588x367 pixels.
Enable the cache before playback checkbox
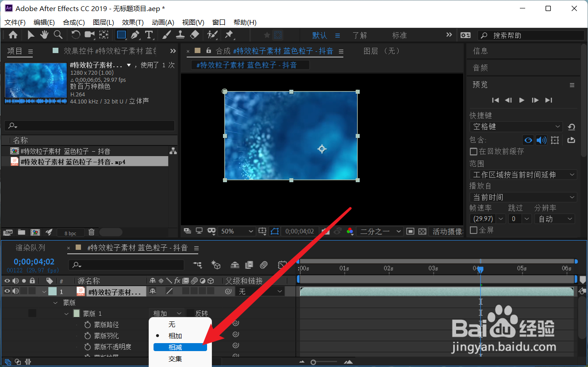473,151
